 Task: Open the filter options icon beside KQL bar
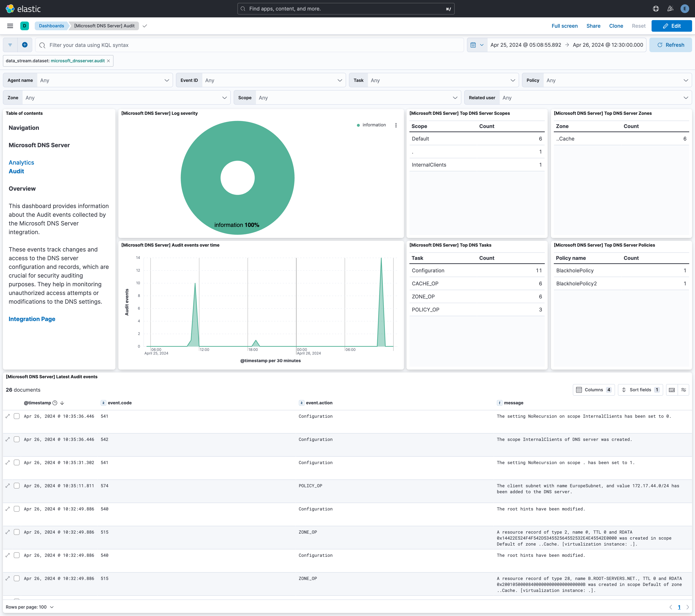point(10,45)
